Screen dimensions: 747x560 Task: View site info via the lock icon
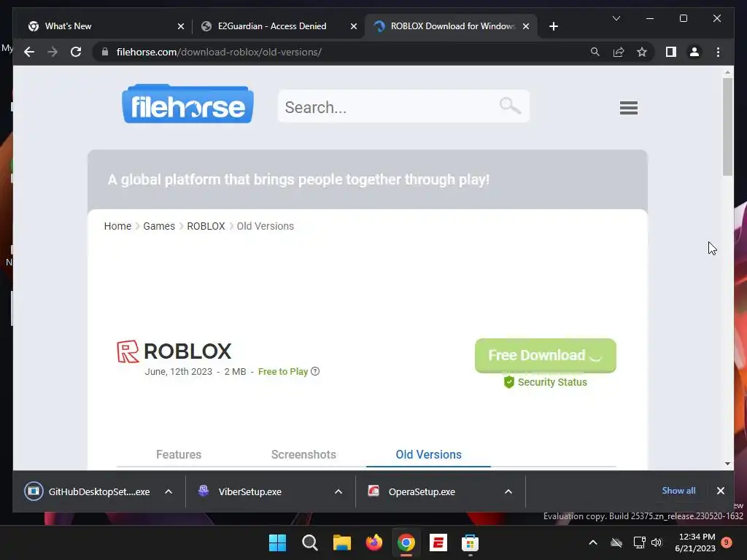click(105, 52)
